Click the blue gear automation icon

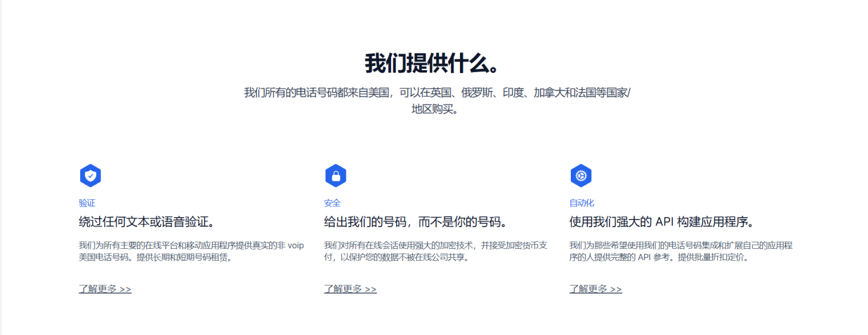tap(581, 176)
